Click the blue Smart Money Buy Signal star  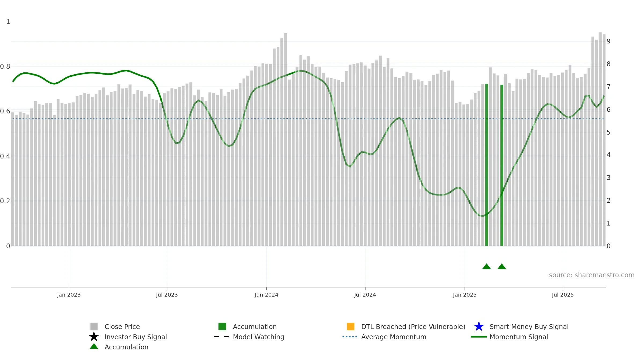pyautogui.click(x=479, y=326)
